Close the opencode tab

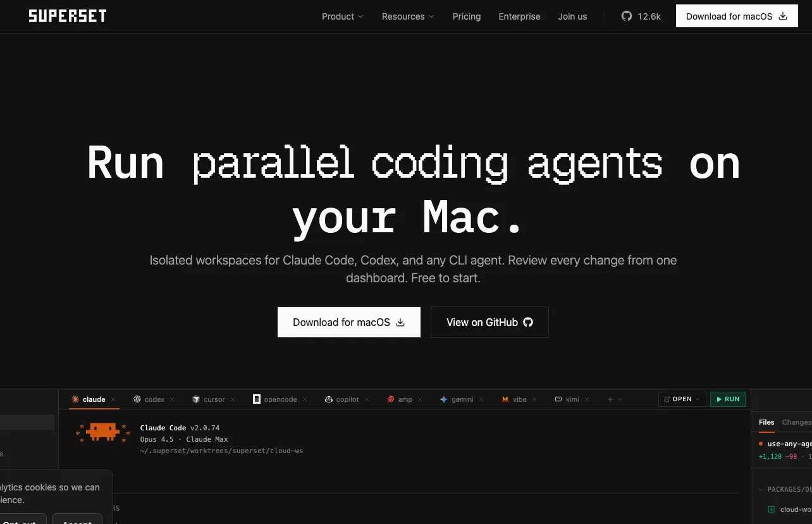coord(305,399)
